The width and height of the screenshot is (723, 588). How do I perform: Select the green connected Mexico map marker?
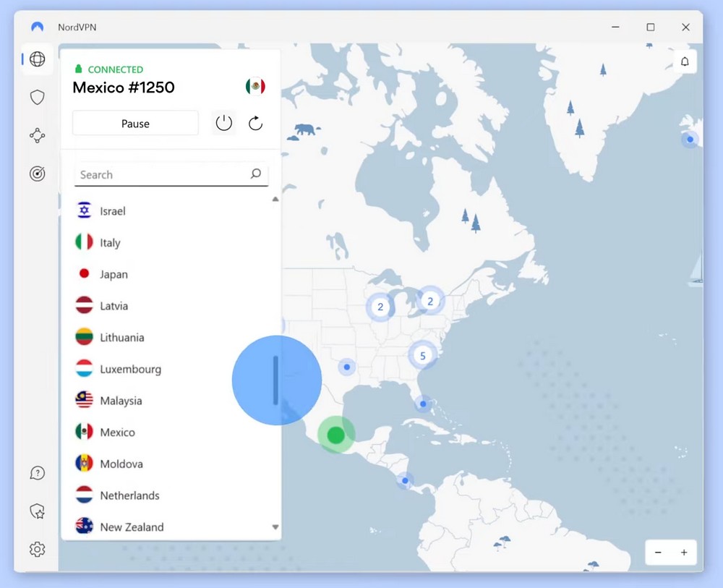(x=336, y=435)
